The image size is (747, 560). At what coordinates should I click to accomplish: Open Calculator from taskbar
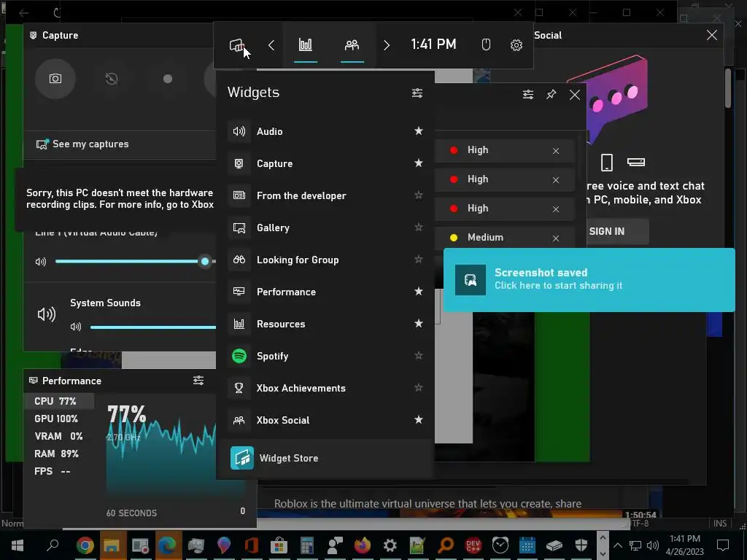pos(307,545)
